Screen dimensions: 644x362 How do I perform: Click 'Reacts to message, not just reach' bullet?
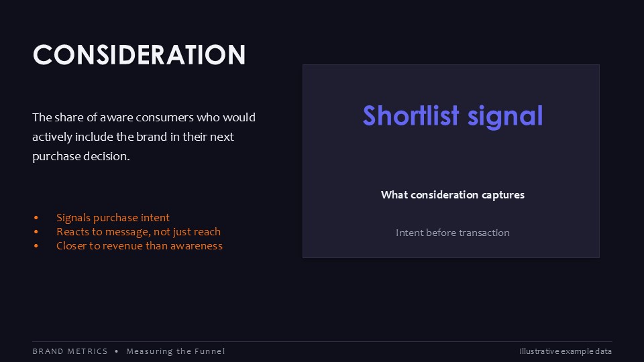(x=138, y=232)
